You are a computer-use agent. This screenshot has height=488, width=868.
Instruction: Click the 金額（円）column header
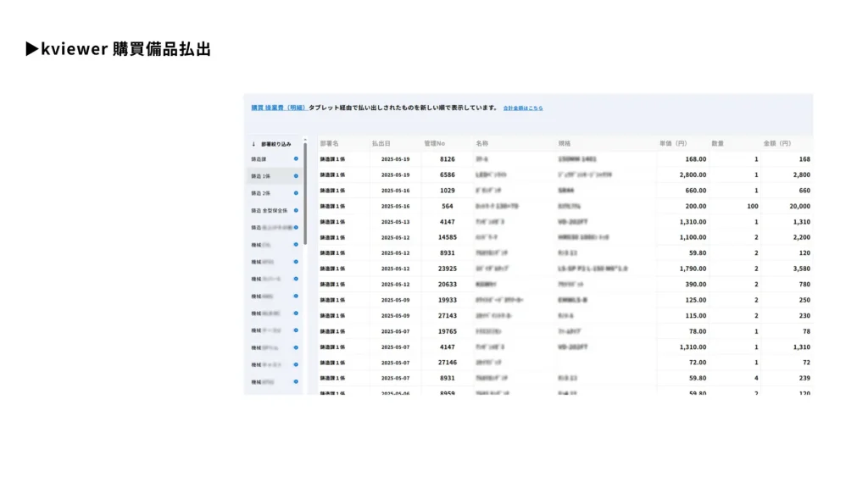(777, 143)
